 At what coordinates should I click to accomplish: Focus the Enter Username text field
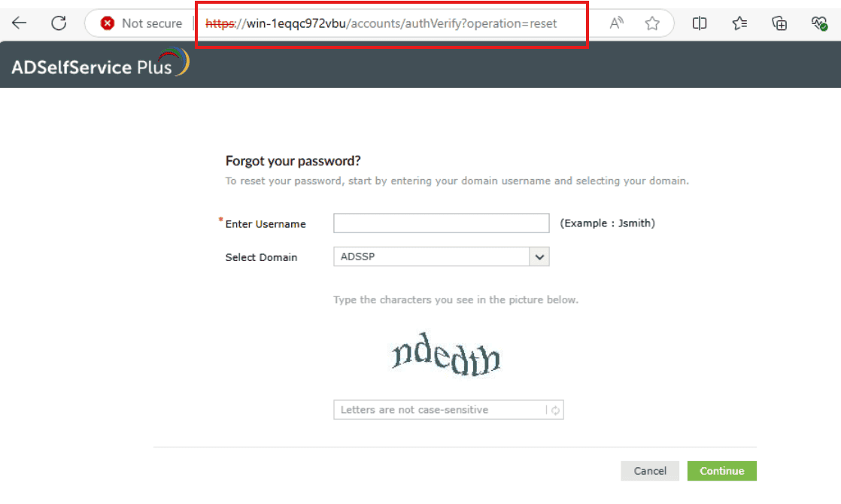442,223
